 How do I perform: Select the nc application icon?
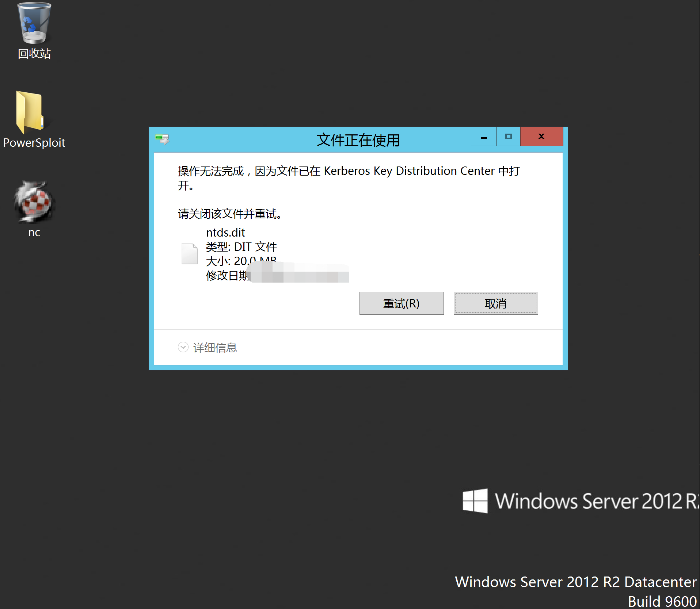34,202
